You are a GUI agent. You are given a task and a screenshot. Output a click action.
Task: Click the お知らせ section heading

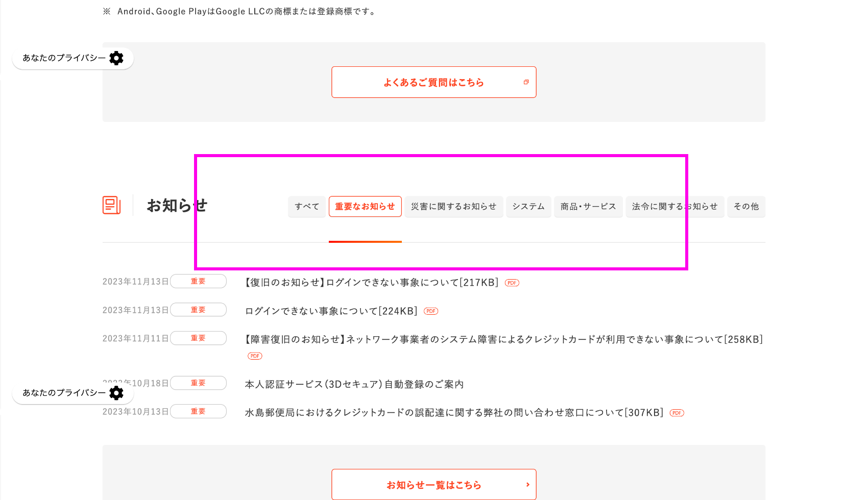coord(177,206)
